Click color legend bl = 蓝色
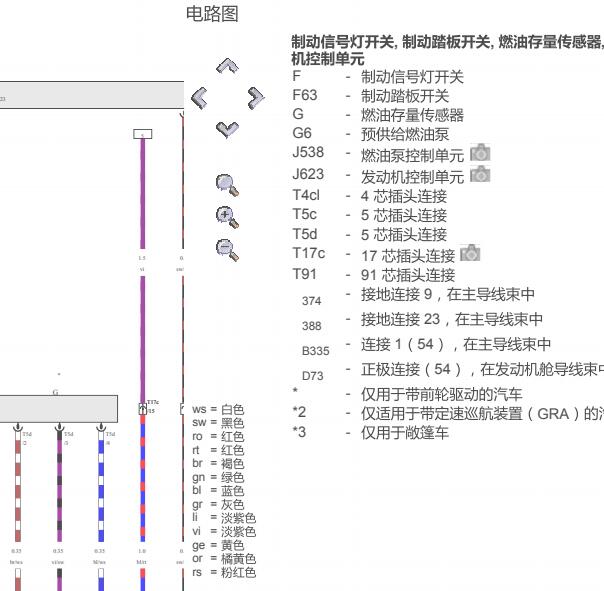 218,491
